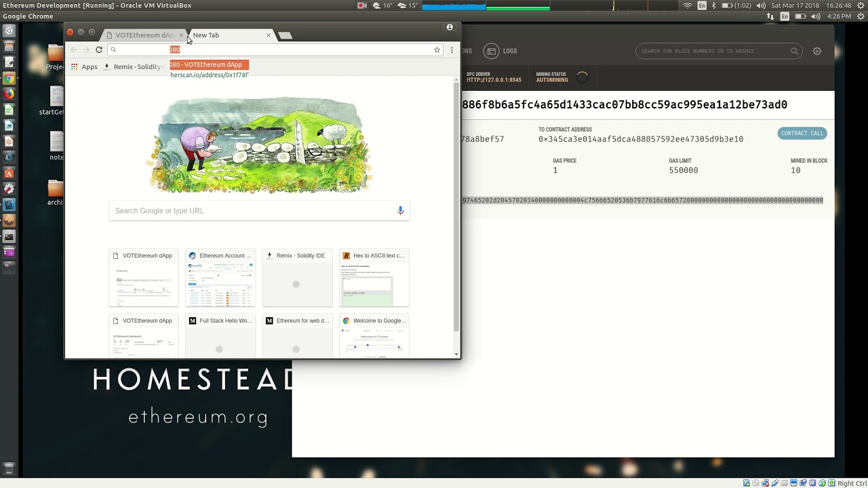Viewport: 868px width, 488px height.
Task: Open the host volume indicator
Action: (762, 5)
